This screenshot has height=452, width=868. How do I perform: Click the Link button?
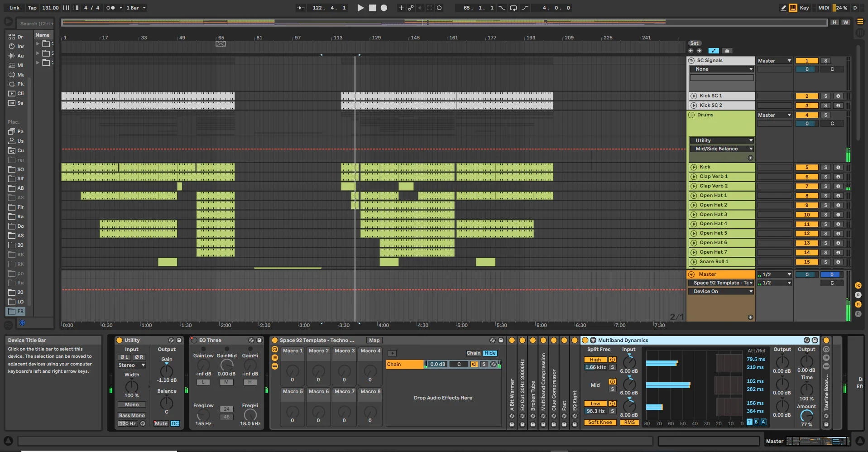pos(14,8)
